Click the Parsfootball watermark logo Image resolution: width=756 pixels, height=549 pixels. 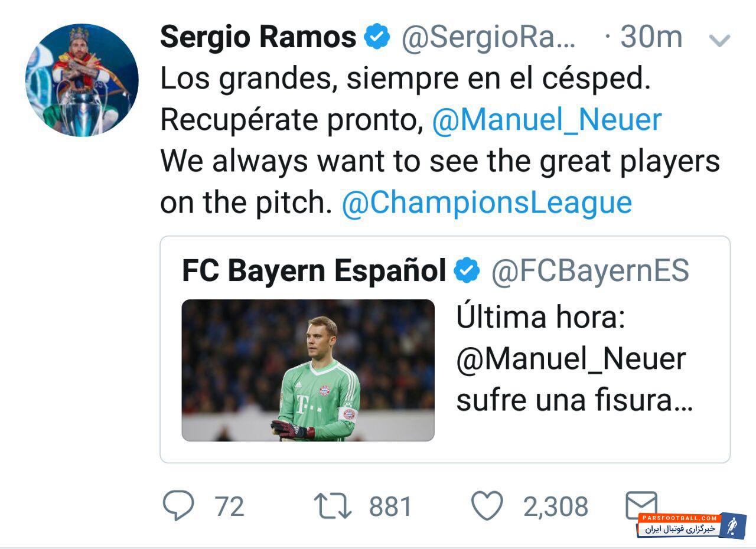[691, 525]
